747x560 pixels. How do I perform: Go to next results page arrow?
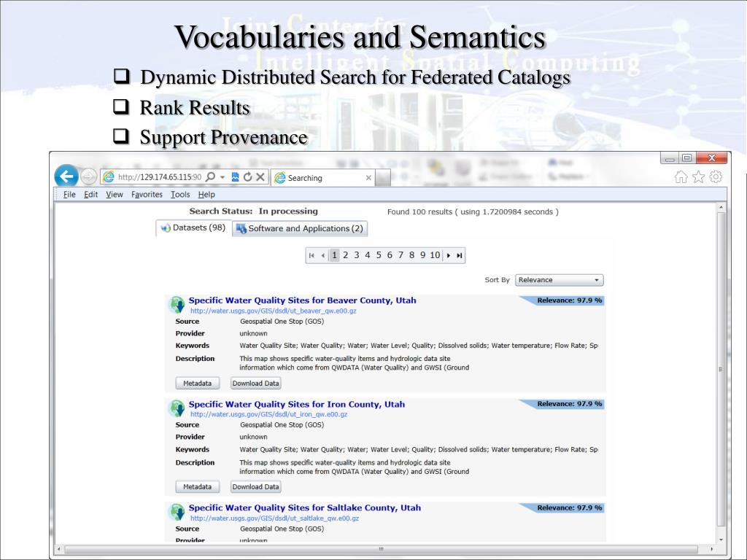[x=449, y=255]
